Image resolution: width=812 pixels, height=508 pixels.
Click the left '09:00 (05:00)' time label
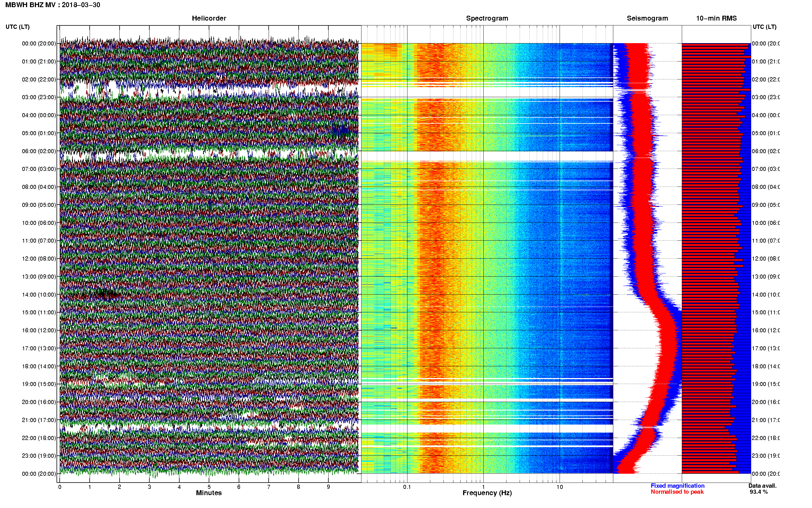click(x=39, y=205)
